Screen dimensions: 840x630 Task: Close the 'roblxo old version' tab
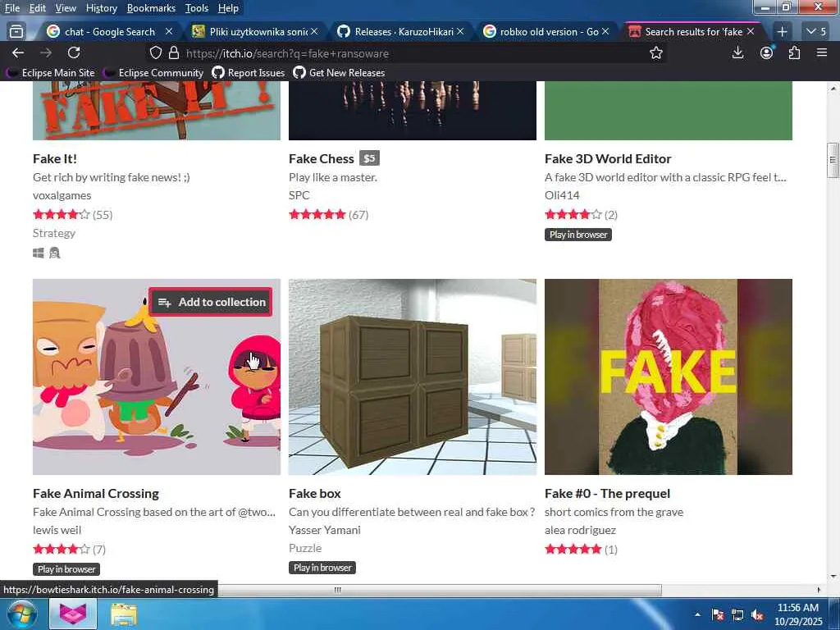pyautogui.click(x=605, y=32)
